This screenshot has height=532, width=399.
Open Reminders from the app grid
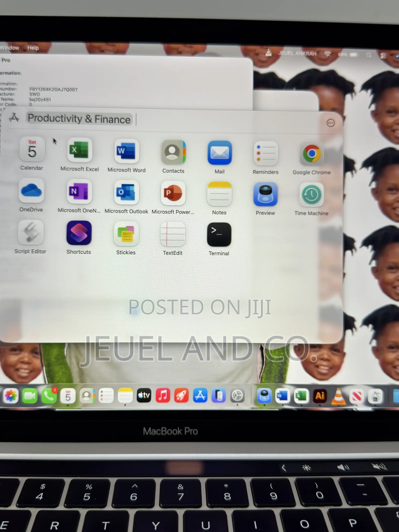266,154
